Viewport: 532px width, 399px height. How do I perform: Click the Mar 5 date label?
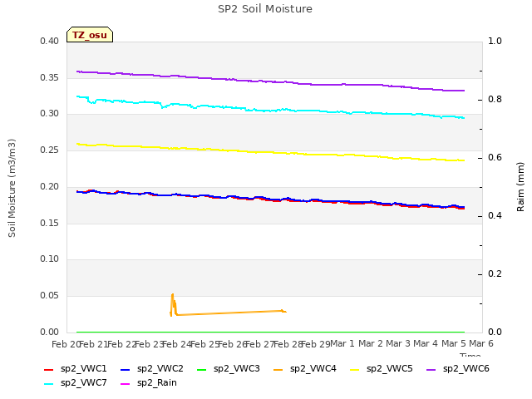click(454, 344)
